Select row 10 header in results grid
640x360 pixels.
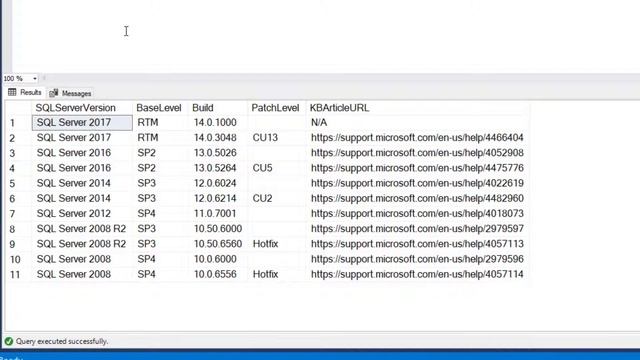18,259
